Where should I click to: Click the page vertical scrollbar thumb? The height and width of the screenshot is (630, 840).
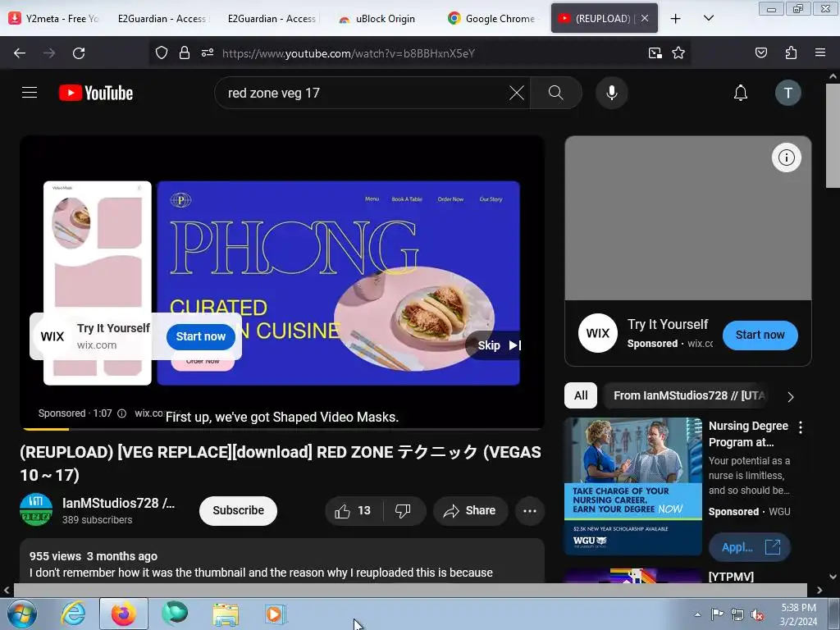tap(833, 135)
